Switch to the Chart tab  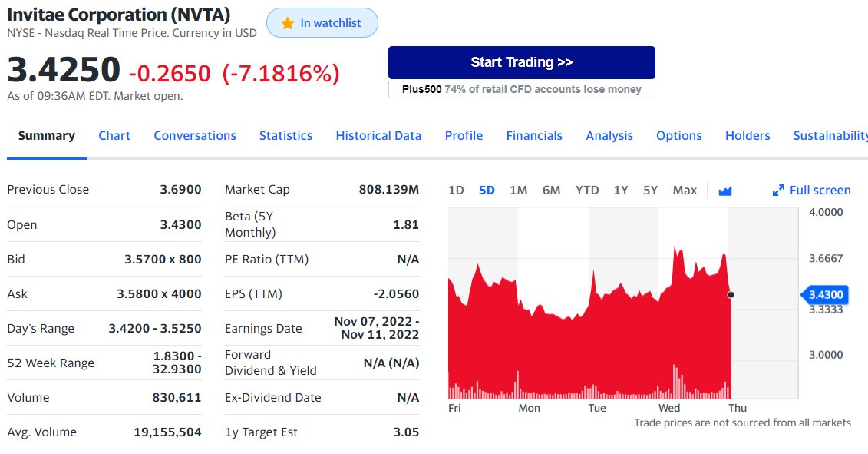click(114, 136)
